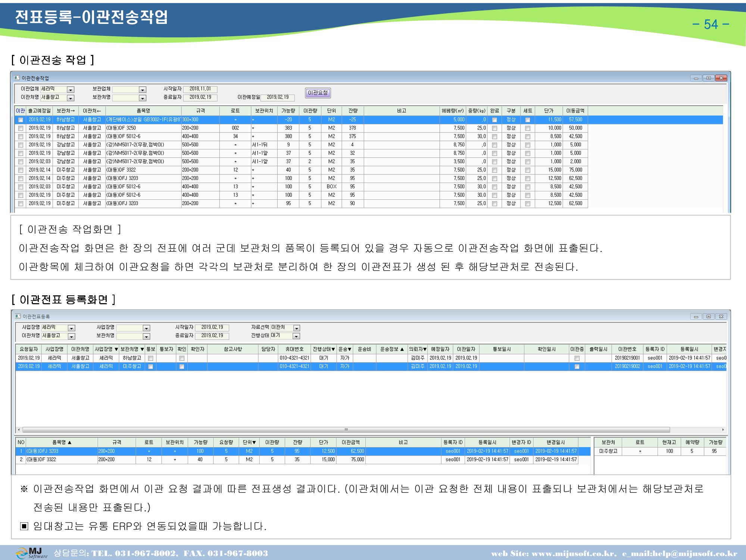The width and height of the screenshot is (746, 560).
Task: Sort by 품목명 column in 이관전송작업
Action: [143, 111]
